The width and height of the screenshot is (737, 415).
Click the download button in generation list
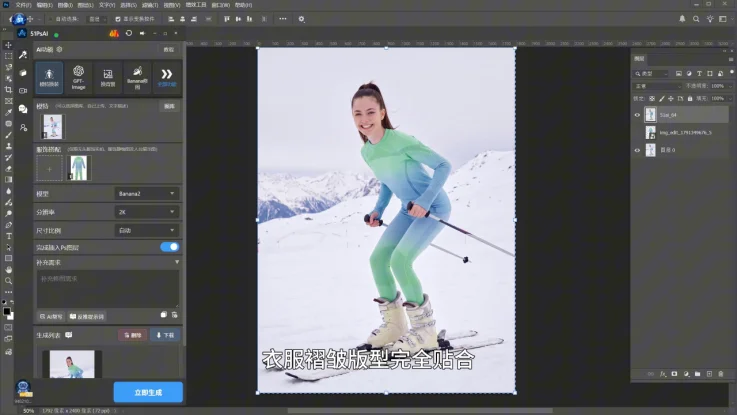165,335
